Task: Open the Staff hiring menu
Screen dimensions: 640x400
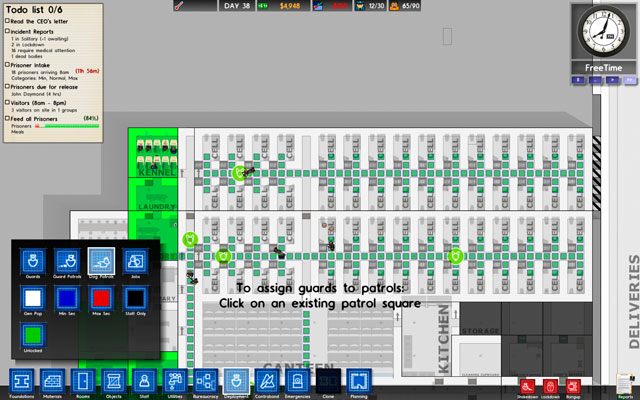Action: tap(144, 383)
